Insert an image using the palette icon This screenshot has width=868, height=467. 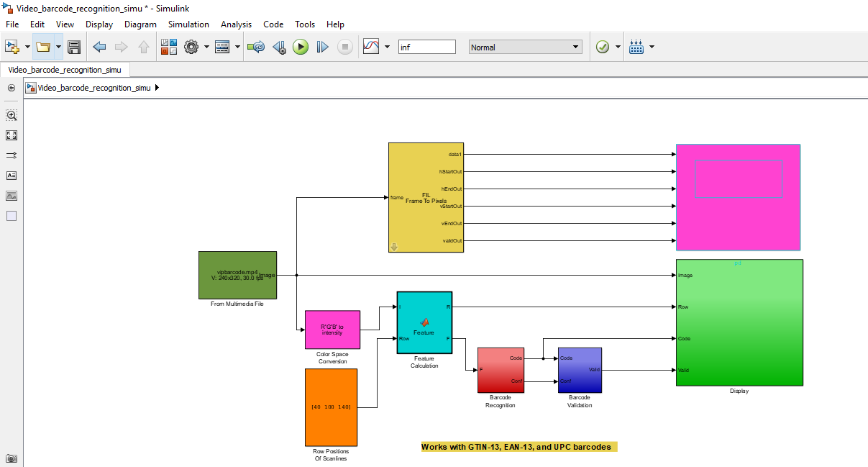[x=12, y=196]
